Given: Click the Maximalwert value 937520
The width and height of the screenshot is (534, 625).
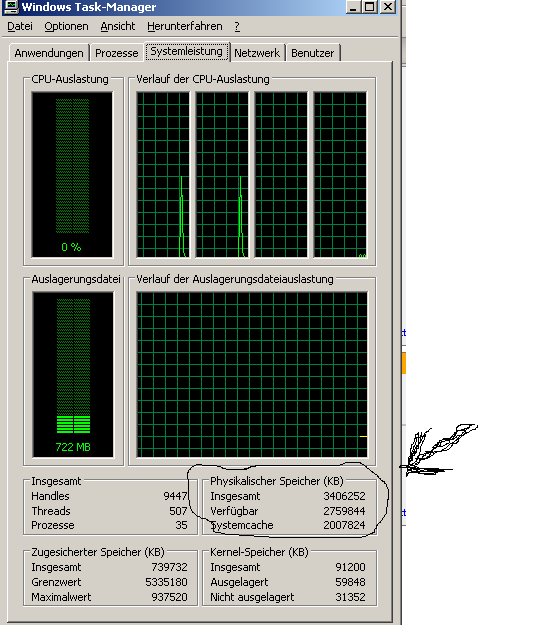Looking at the screenshot, I should (x=169, y=597).
